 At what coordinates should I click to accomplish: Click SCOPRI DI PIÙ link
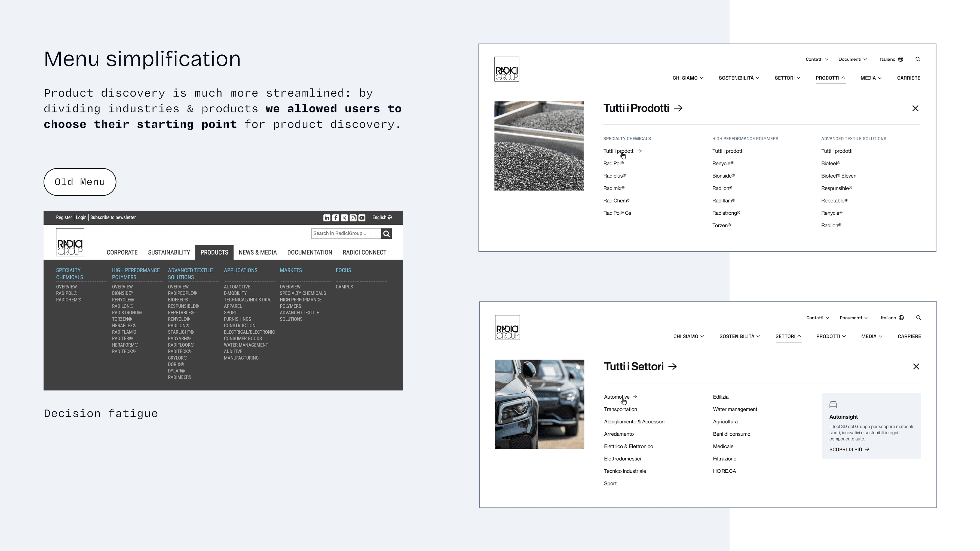click(x=849, y=450)
